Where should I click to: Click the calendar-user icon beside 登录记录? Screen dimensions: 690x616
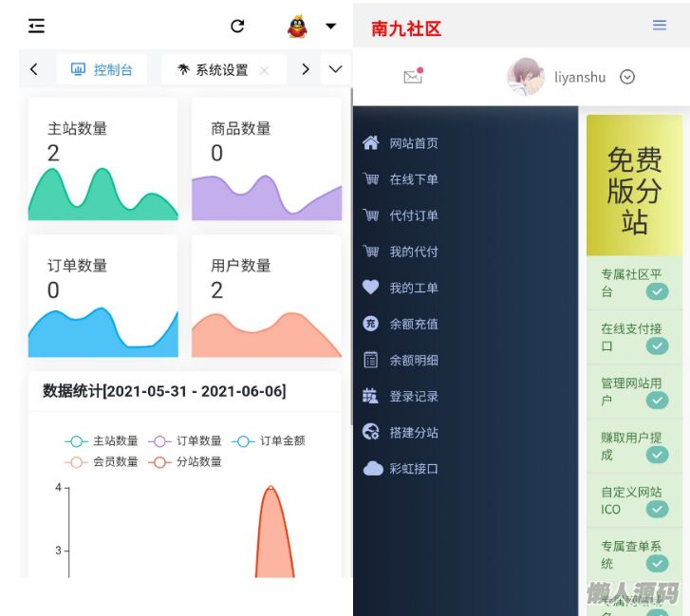pyautogui.click(x=370, y=396)
